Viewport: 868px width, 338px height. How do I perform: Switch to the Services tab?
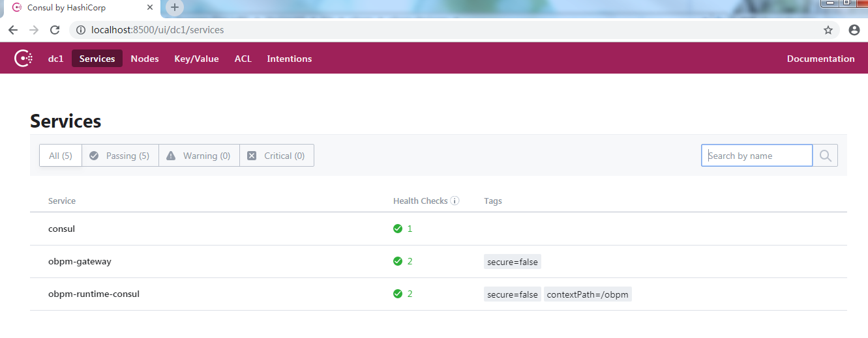(97, 59)
